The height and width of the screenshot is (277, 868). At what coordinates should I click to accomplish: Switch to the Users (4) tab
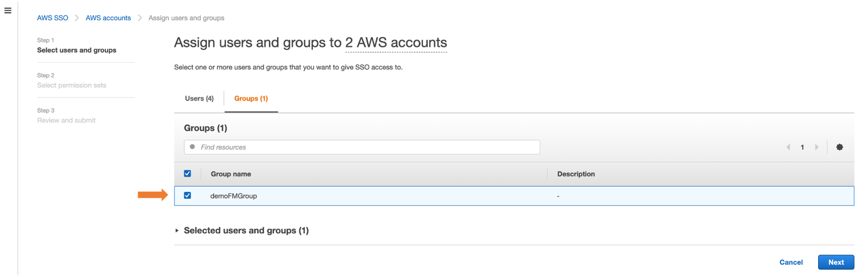click(199, 99)
